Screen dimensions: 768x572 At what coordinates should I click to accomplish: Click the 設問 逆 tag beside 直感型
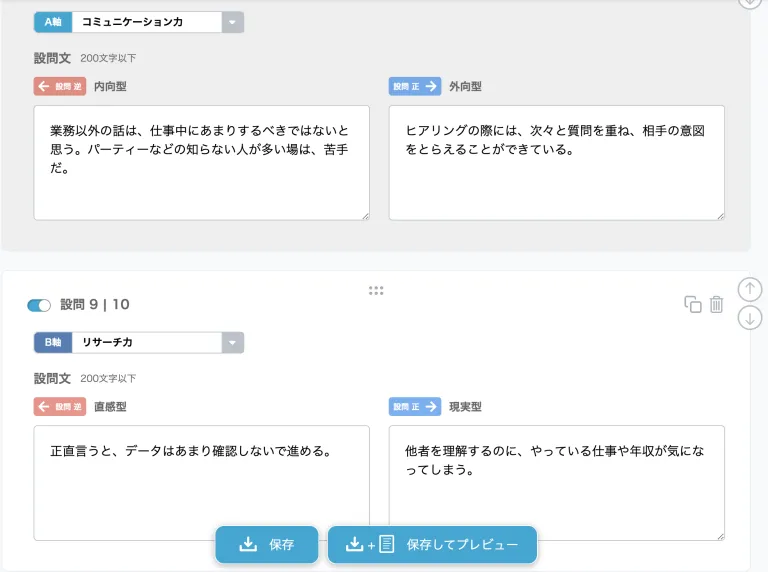tap(60, 406)
